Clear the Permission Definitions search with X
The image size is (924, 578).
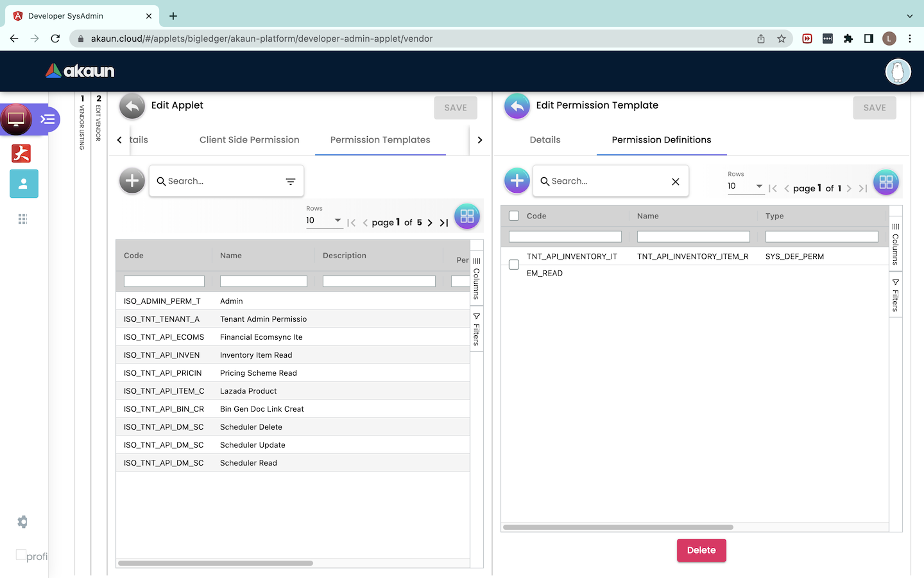[675, 182]
